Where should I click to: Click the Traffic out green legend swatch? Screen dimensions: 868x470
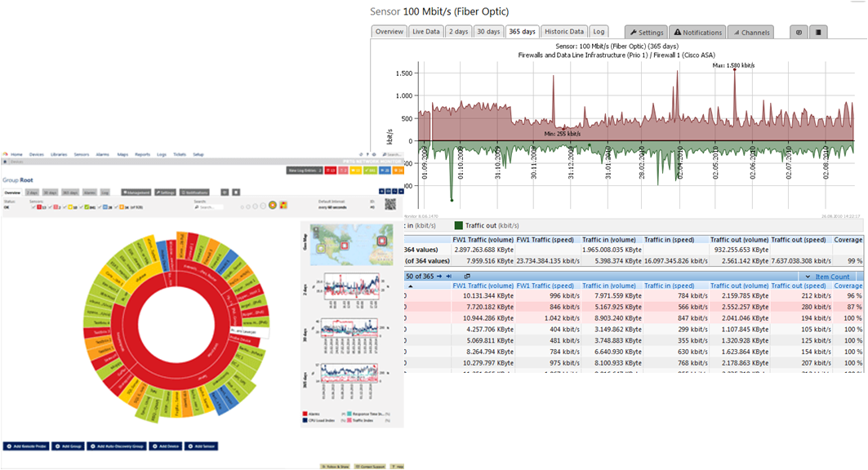[x=459, y=225]
